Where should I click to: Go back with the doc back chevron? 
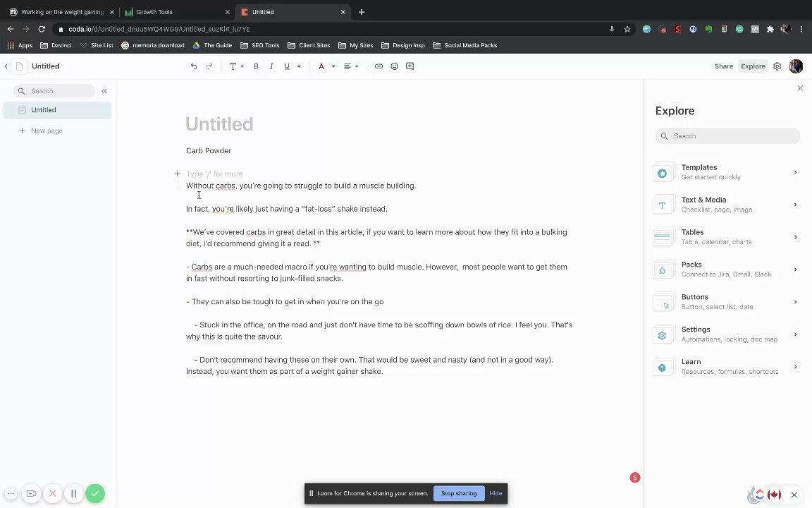pyautogui.click(x=6, y=66)
